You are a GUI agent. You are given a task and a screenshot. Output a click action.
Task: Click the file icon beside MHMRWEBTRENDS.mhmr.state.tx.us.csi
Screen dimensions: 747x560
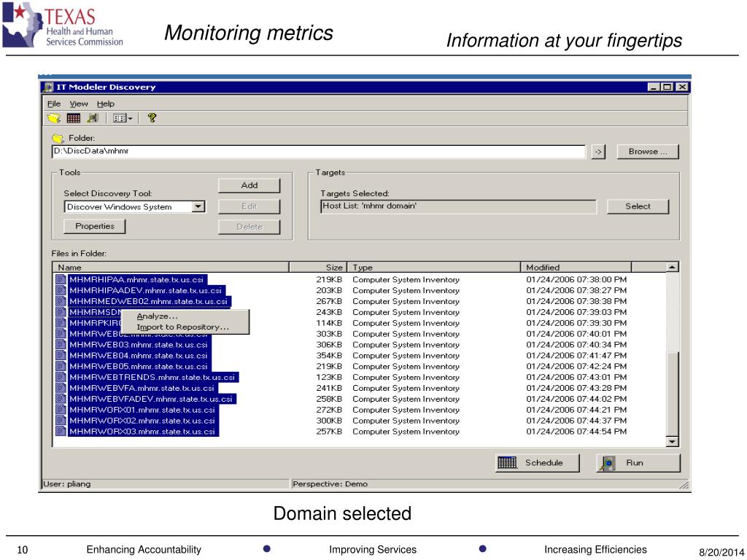coord(61,377)
